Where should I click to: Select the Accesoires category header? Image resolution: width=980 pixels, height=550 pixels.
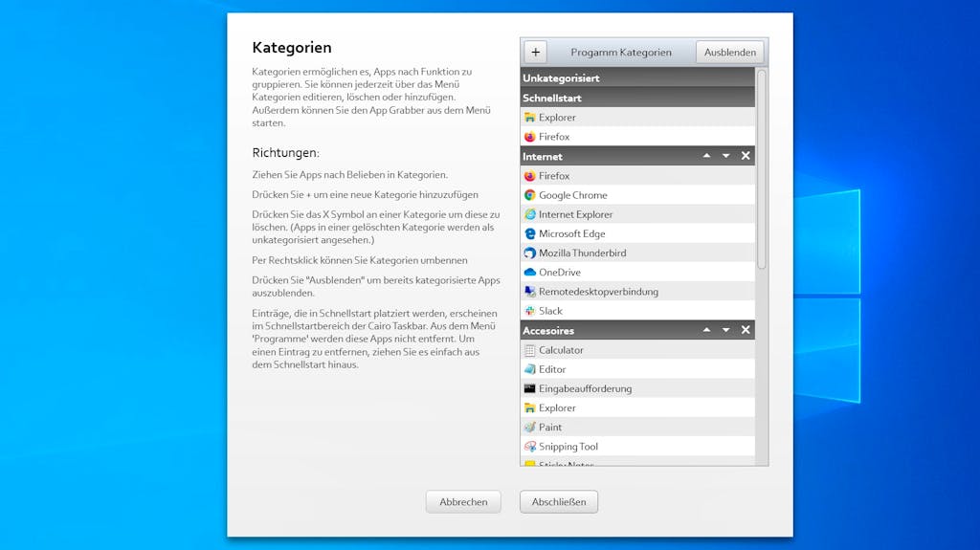click(x=637, y=331)
